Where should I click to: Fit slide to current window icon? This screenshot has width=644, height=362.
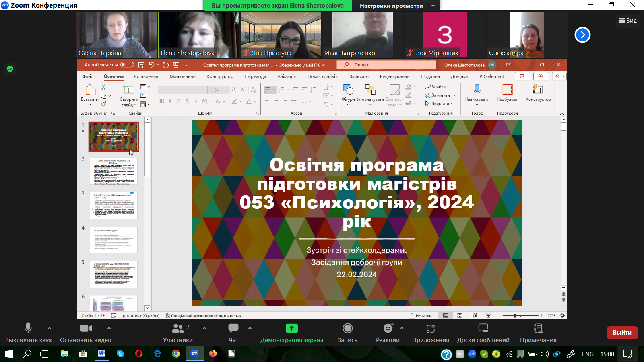pyautogui.click(x=562, y=316)
